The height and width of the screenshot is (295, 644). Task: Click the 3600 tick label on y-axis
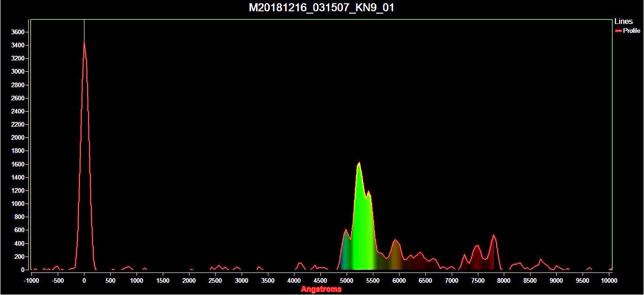17,32
